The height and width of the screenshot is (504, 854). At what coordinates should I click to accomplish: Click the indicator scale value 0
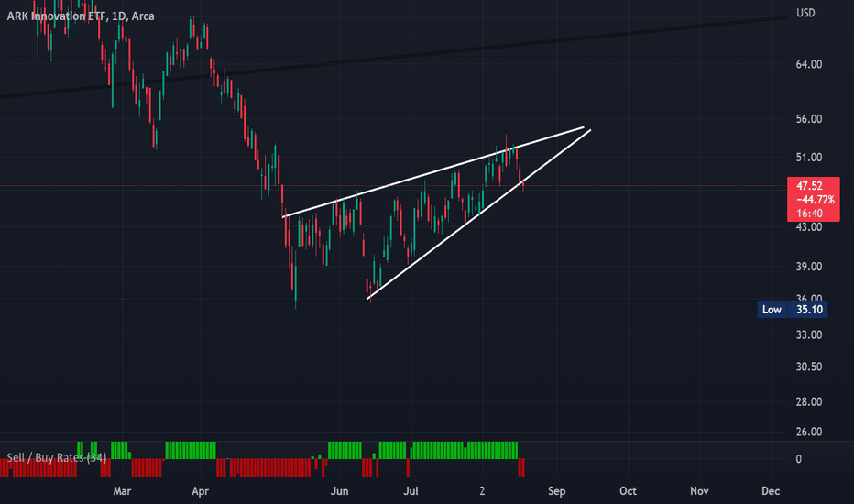coord(798,459)
